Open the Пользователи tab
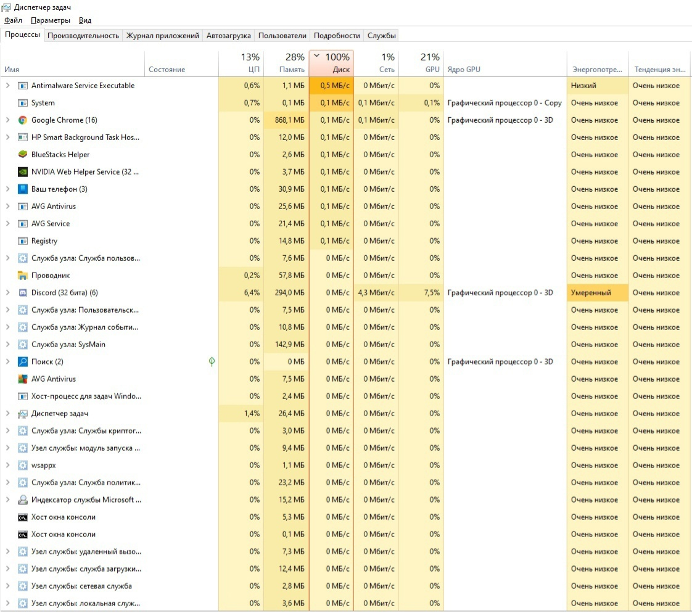 pos(282,36)
